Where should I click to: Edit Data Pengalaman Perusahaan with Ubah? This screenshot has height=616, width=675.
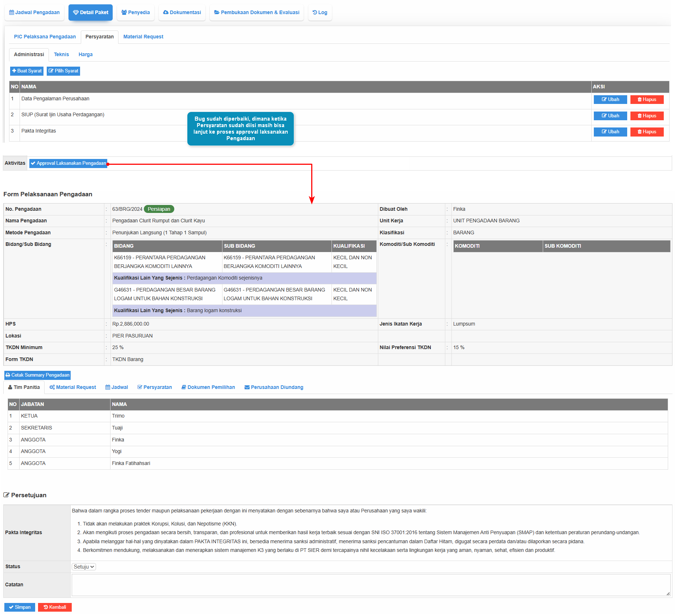(x=610, y=100)
